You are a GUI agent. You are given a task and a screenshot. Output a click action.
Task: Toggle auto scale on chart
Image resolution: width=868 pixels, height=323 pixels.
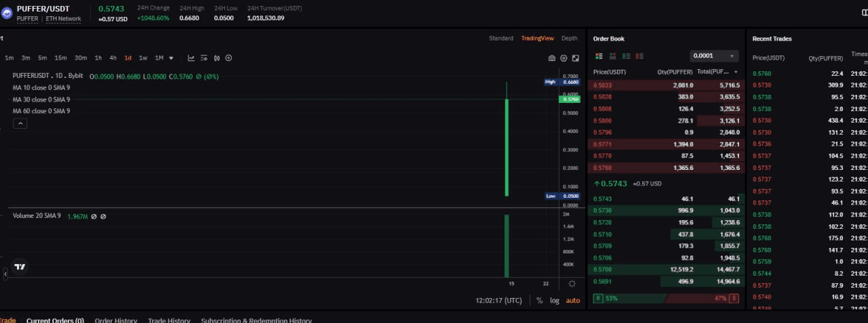pos(573,300)
